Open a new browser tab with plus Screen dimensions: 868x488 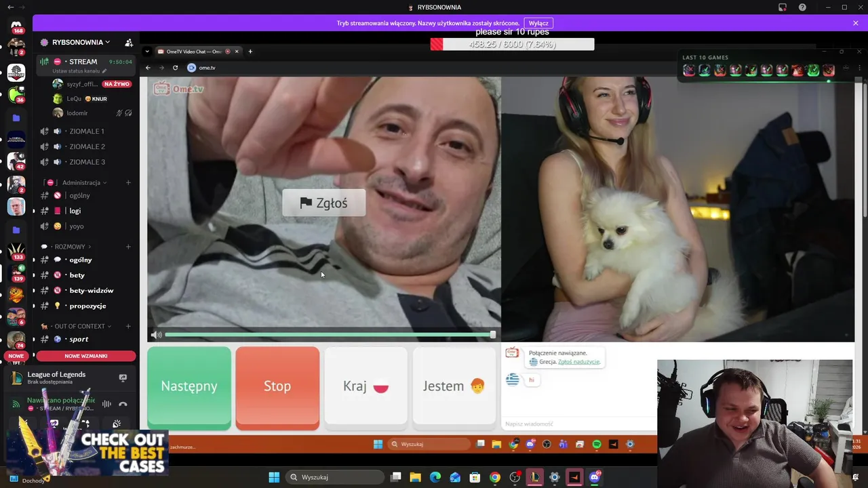click(250, 52)
